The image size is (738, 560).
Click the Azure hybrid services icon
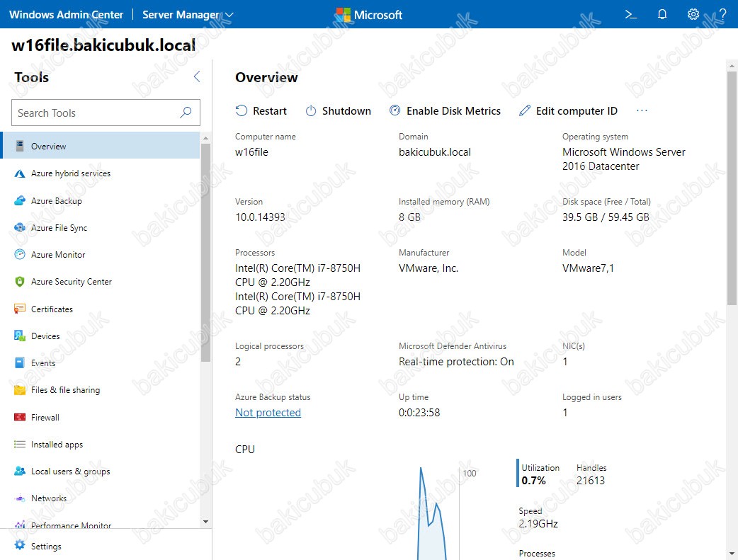(x=20, y=173)
